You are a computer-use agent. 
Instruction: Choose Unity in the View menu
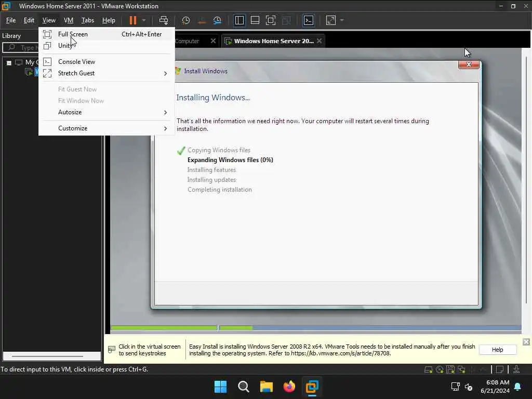coord(107,46)
